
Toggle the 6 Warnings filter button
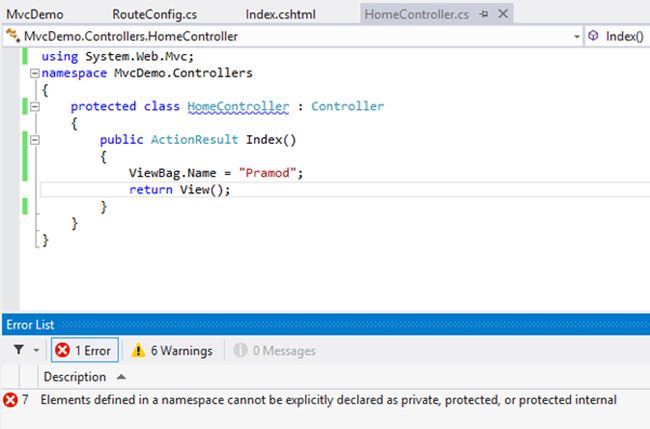(172, 351)
